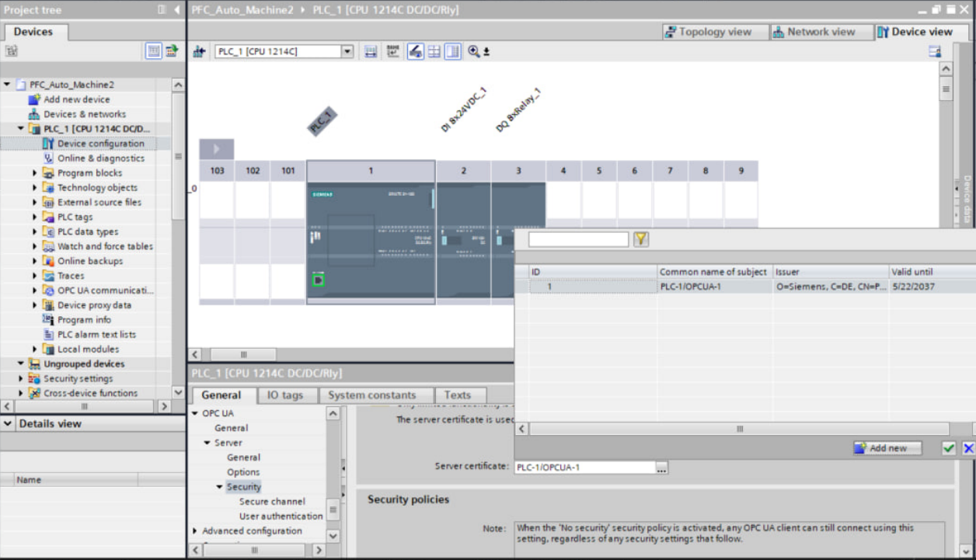
Task: Collapse the Details view panel
Action: coord(8,424)
